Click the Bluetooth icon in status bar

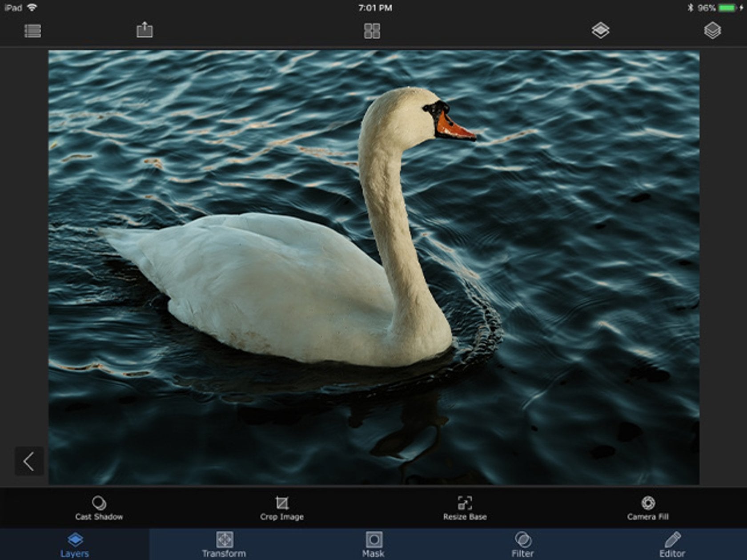[690, 8]
